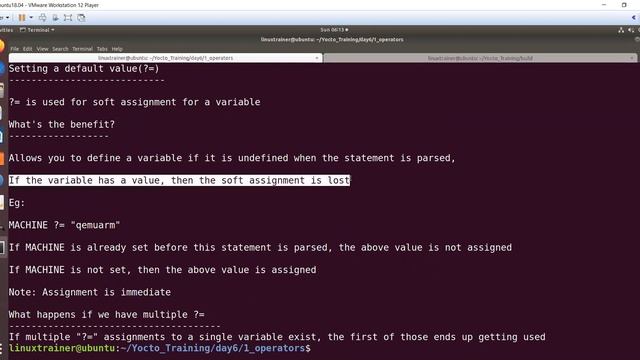Switch to the Yocto_Training/build terminal tab
This screenshot has height=360, width=640.
coord(480,58)
